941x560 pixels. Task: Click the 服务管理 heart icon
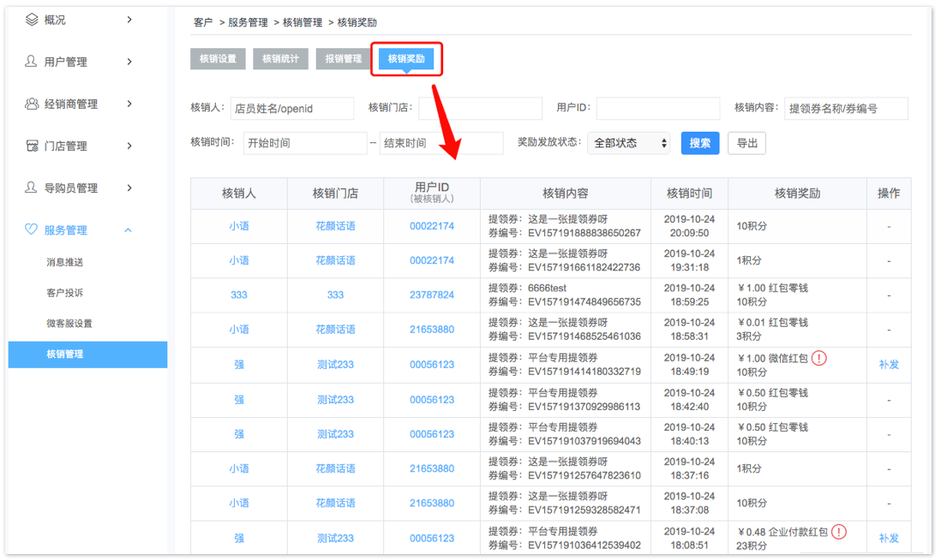[x=31, y=229]
